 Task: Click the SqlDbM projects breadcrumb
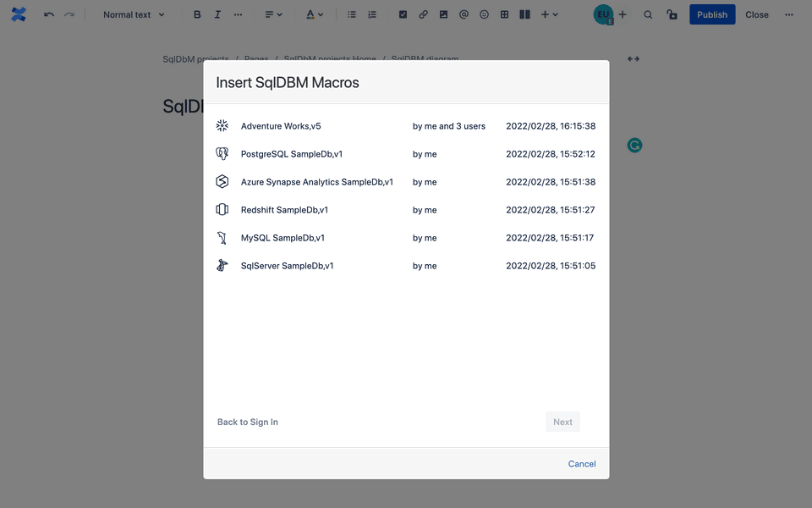pos(195,58)
